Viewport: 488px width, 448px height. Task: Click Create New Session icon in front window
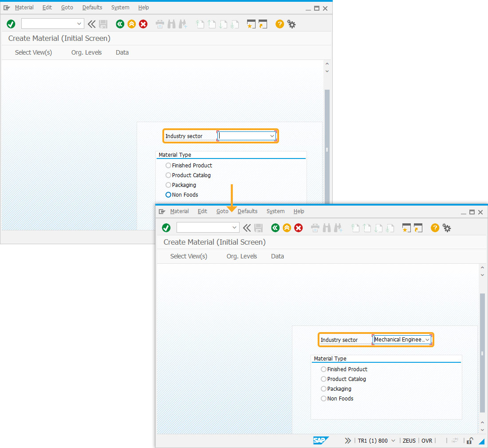click(x=406, y=228)
